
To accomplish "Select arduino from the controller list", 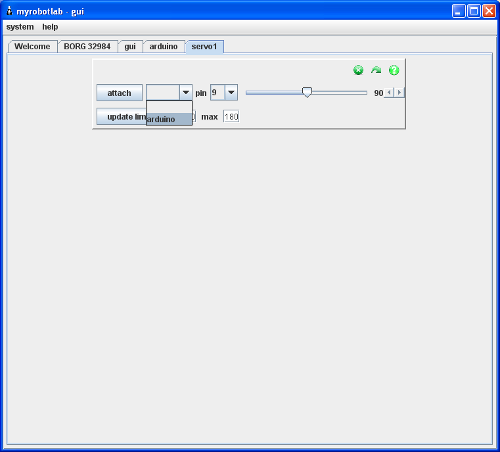I will pyautogui.click(x=169, y=119).
